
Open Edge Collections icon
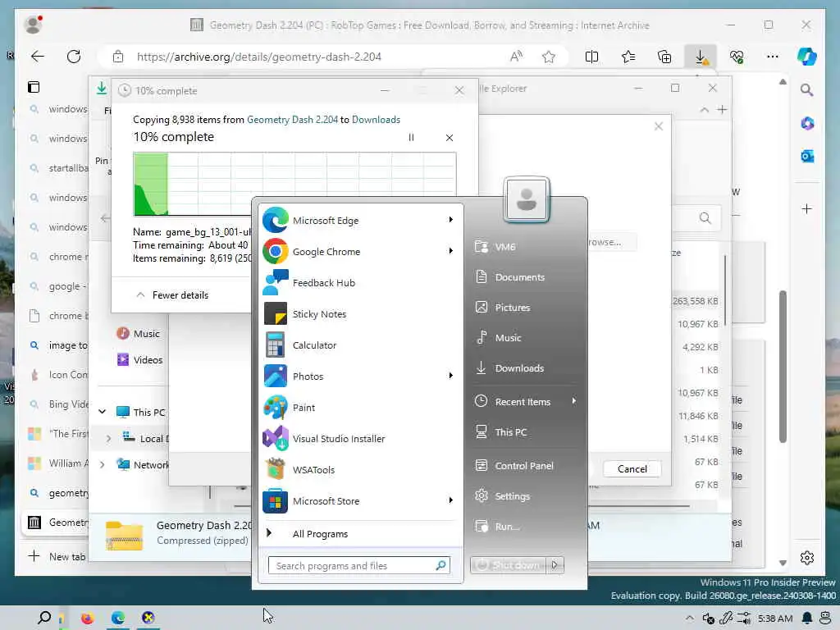click(x=664, y=57)
